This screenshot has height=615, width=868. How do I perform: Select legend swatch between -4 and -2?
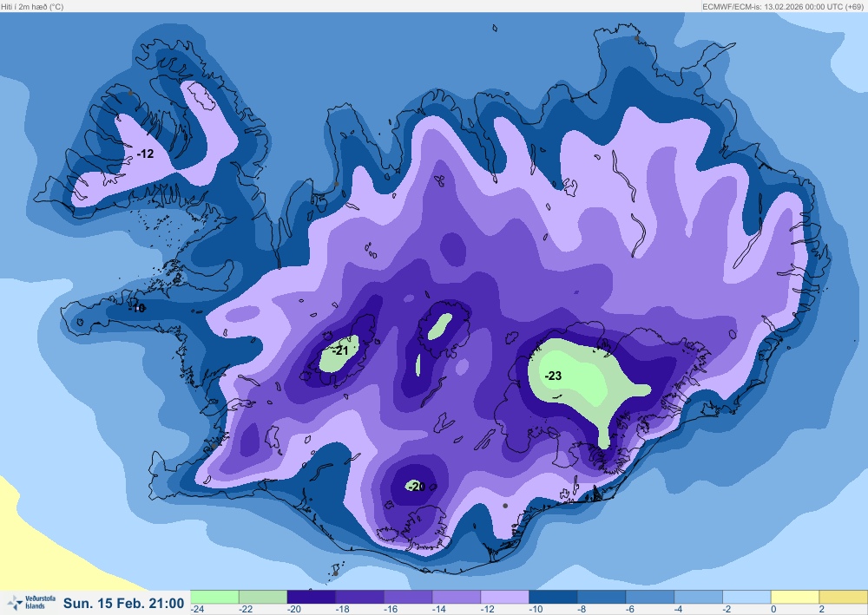coord(698,597)
